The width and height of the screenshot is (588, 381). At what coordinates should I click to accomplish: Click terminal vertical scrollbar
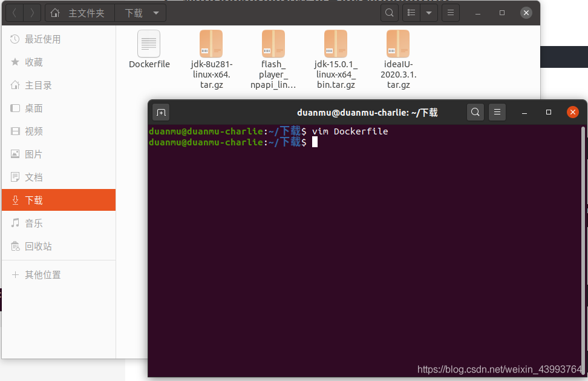tap(583, 251)
